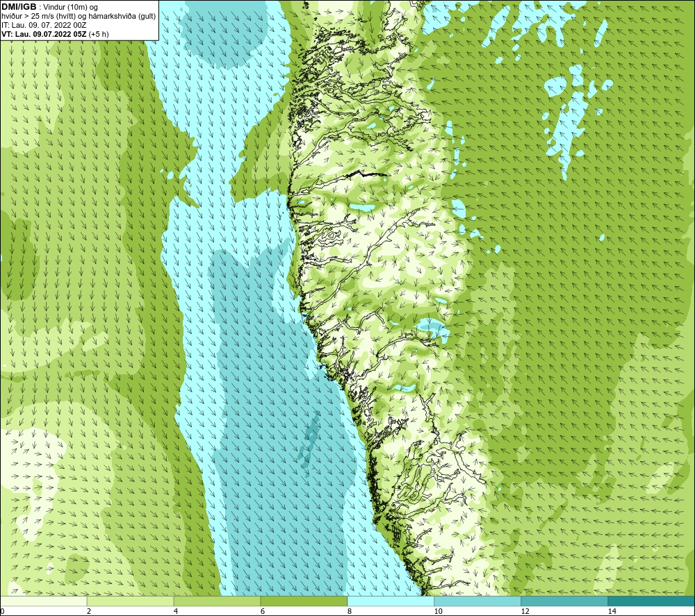Image resolution: width=695 pixels, height=616 pixels.
Task: Select the 8–10 m/s light cyan swatch
Action: (x=391, y=601)
